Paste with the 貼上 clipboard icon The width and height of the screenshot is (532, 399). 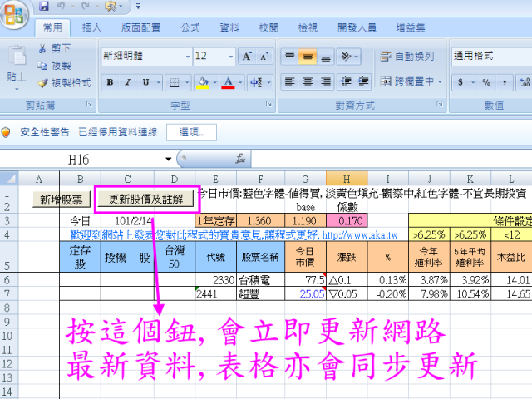[x=17, y=55]
